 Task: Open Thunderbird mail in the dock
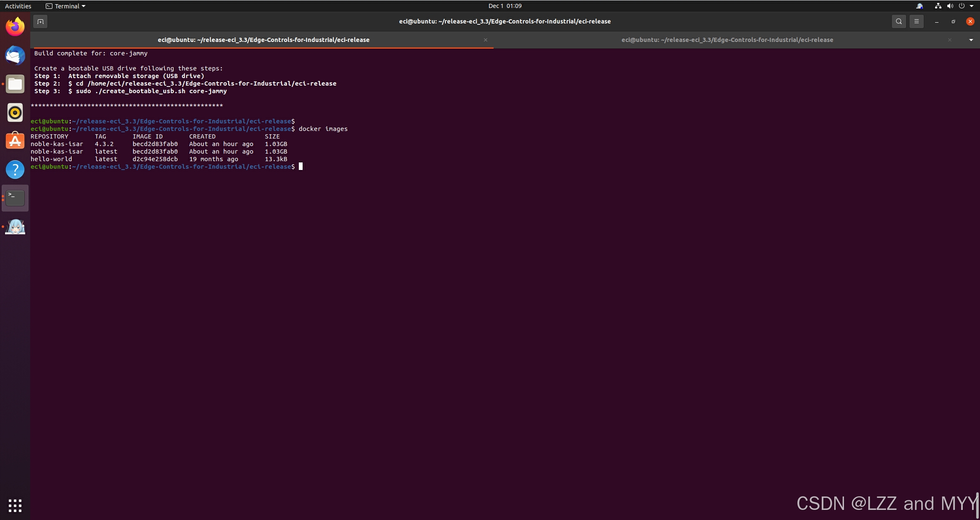coord(15,55)
